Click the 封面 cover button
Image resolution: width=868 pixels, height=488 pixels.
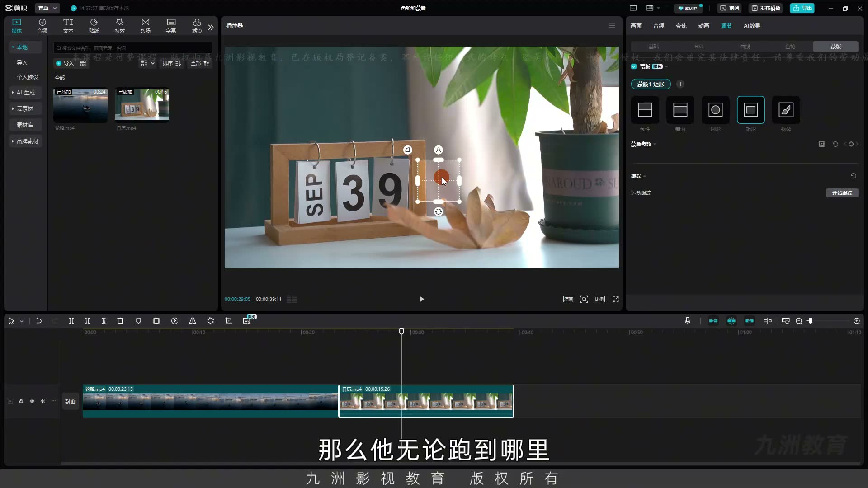tap(70, 401)
